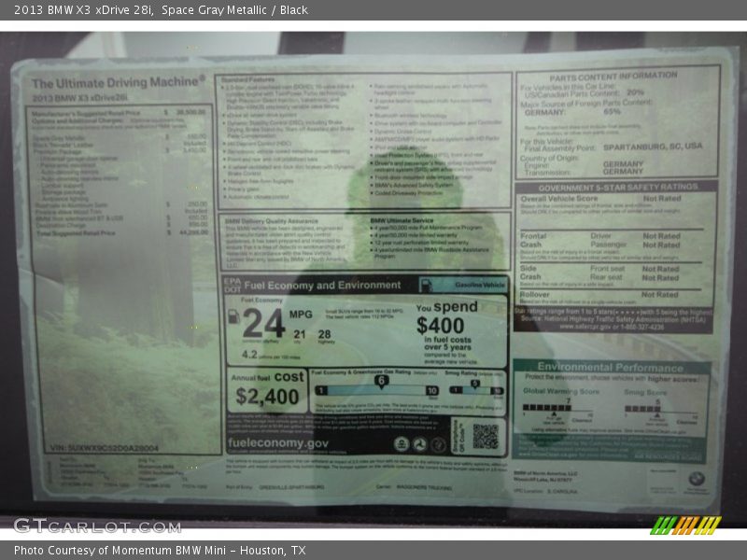This screenshot has height=560, width=747.
Task: Click the "20%" US/Canadian parts content value
Action: [635, 91]
